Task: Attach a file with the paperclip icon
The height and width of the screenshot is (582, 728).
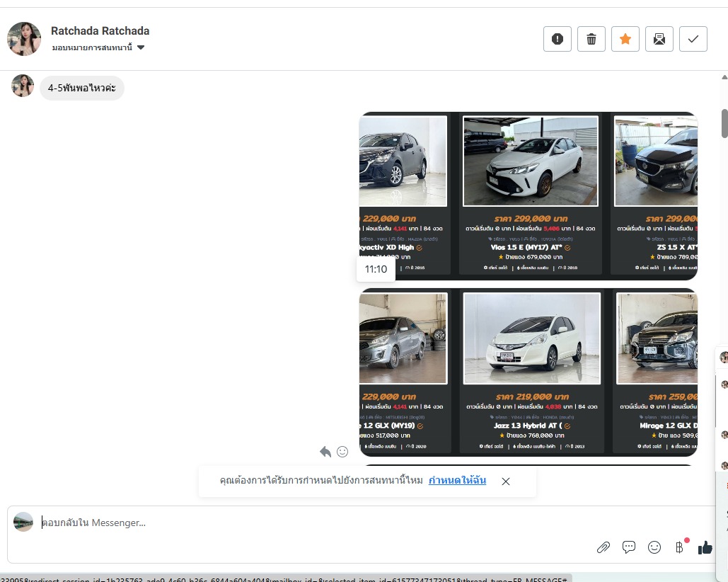Action: 603,547
